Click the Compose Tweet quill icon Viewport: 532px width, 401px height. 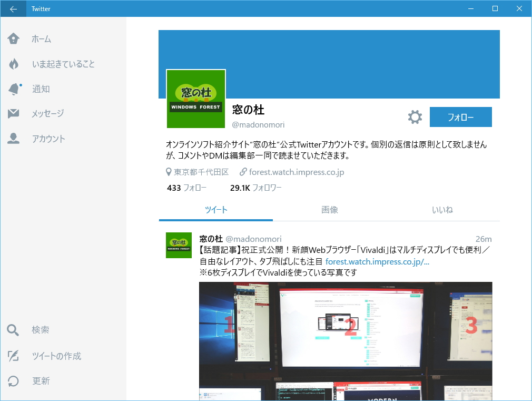click(x=13, y=356)
